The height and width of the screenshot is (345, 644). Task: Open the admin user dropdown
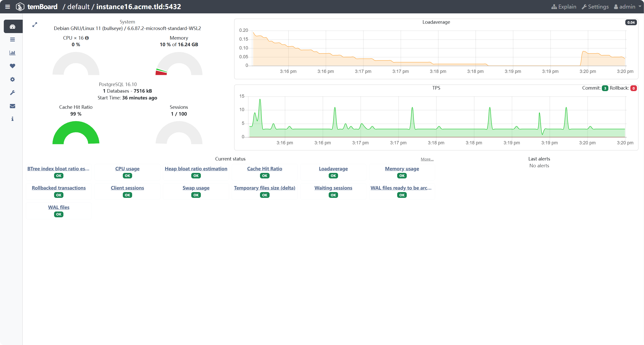click(627, 7)
